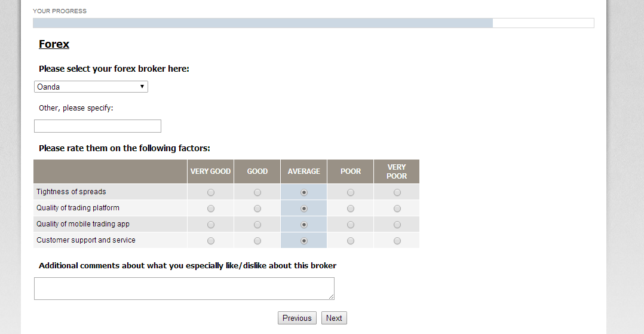Click the survey progress bar
The height and width of the screenshot is (334, 644).
click(313, 23)
